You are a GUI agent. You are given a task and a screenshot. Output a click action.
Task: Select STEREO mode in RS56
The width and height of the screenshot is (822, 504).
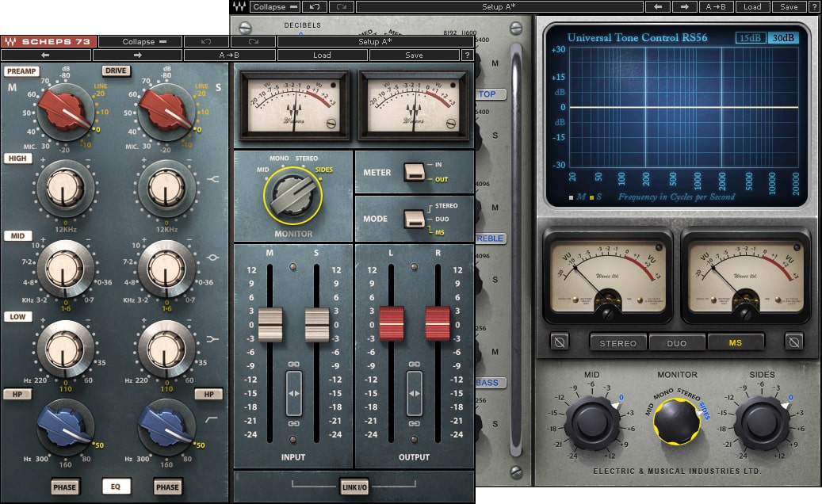[618, 342]
